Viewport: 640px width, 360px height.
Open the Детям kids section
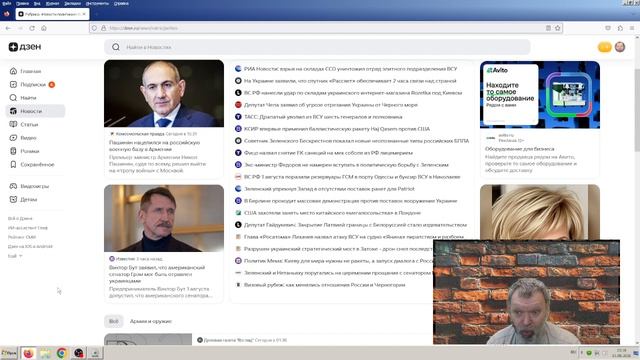(23, 200)
